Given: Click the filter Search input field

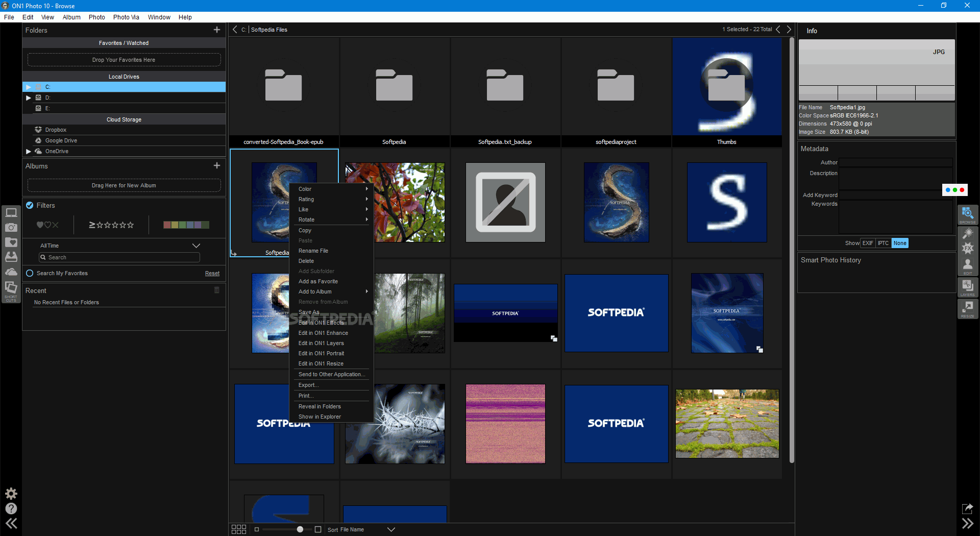Looking at the screenshot, I should [119, 257].
